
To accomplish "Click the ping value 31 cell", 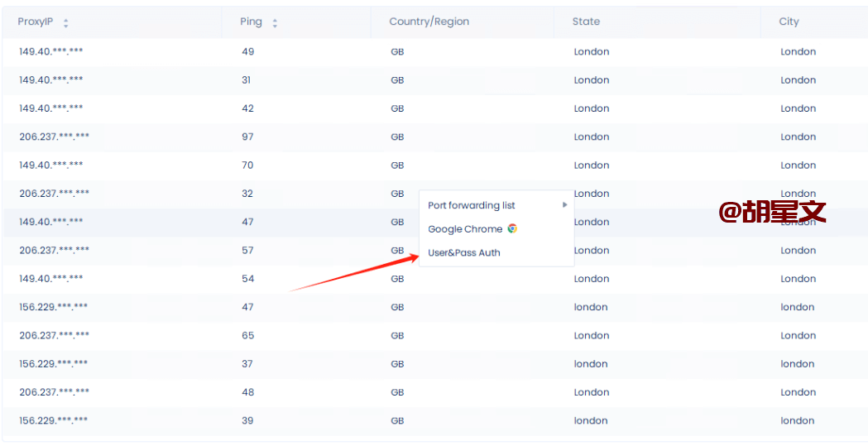I will pos(247,80).
